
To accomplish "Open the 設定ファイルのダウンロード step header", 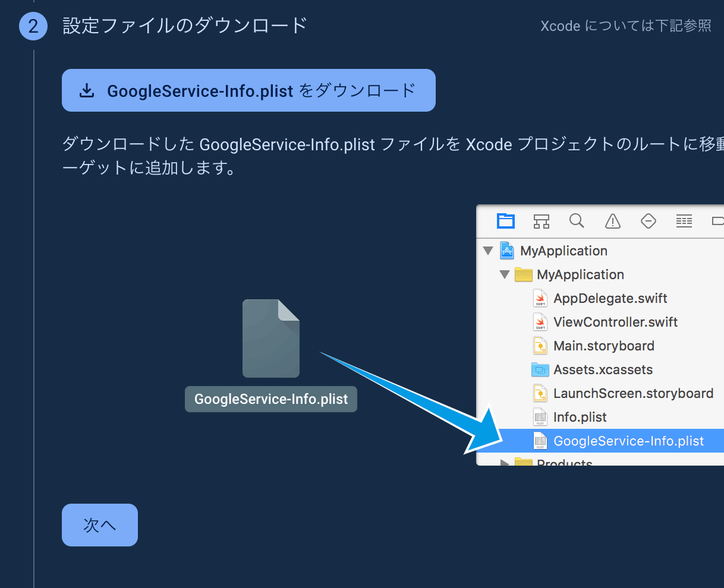I will pos(185,26).
